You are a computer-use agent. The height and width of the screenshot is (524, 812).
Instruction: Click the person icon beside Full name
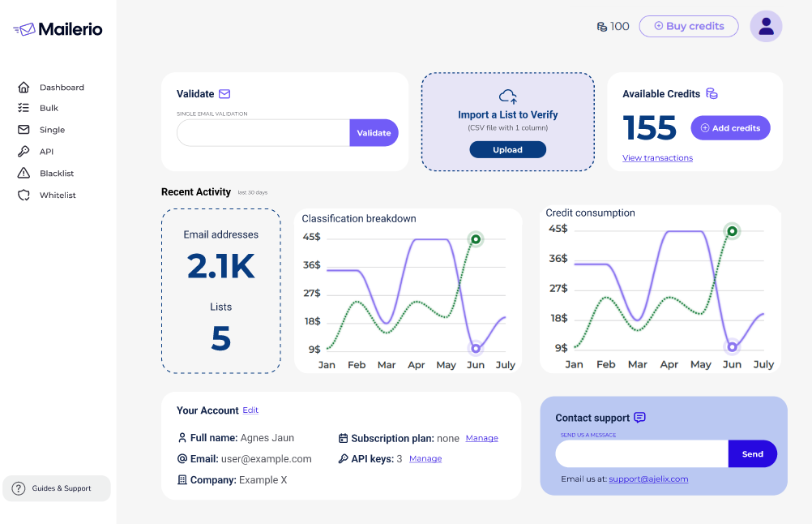pyautogui.click(x=182, y=438)
